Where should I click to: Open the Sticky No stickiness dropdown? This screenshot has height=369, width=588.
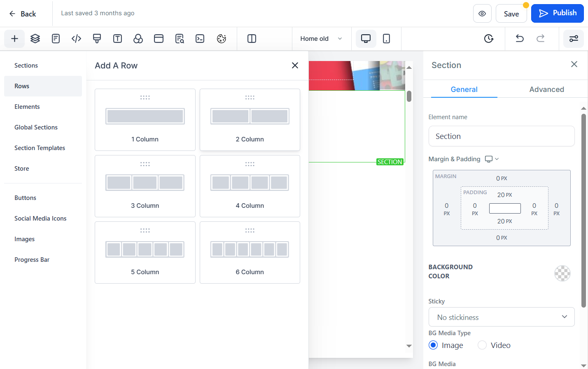(502, 317)
